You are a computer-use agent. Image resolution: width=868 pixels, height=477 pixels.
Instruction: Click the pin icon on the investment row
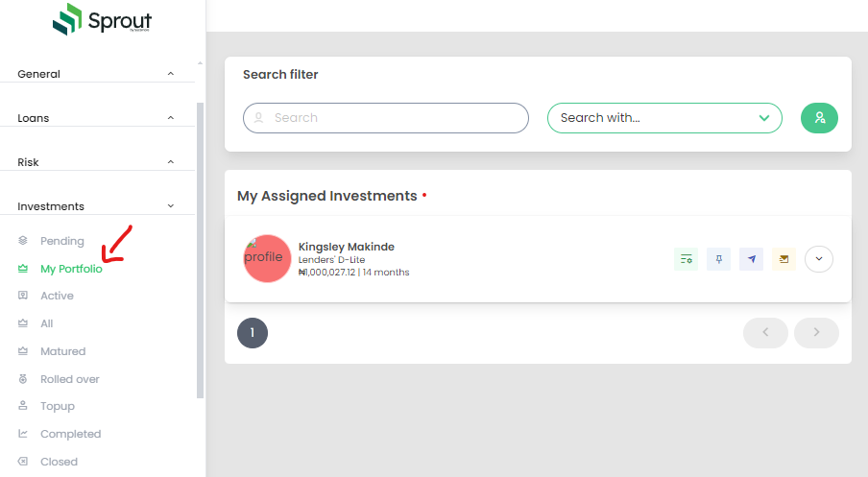(x=719, y=259)
